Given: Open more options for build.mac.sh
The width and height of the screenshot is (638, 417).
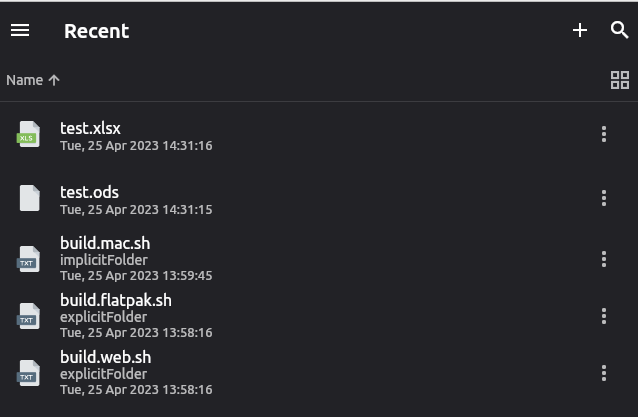Looking at the screenshot, I should click(x=604, y=259).
